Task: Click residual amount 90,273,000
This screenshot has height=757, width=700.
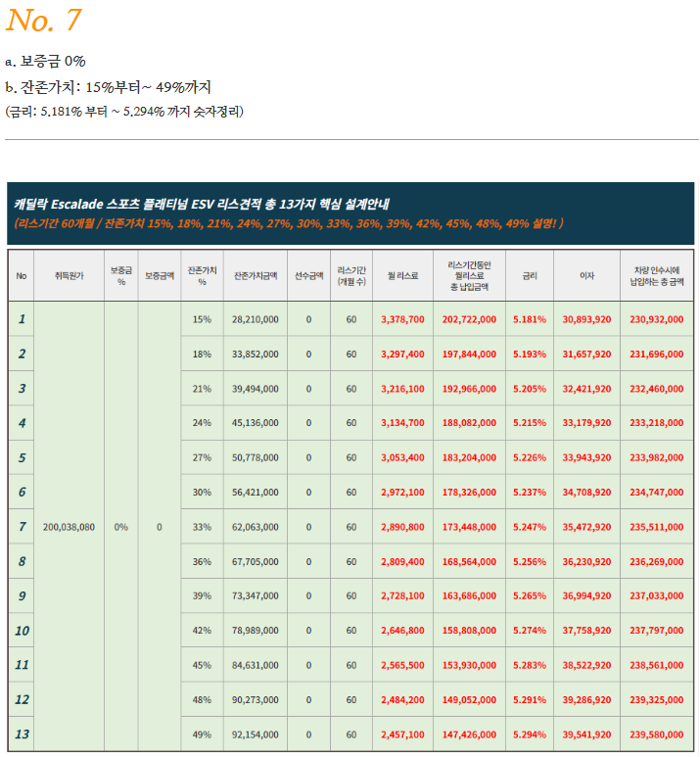Action: 256,700
